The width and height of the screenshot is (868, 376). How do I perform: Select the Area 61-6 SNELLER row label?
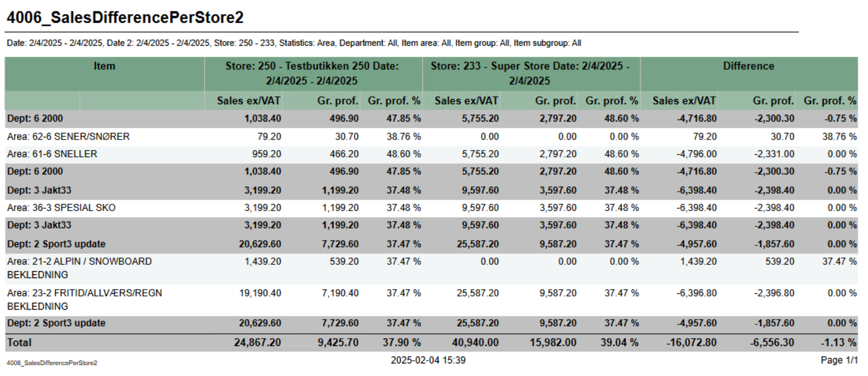52,154
